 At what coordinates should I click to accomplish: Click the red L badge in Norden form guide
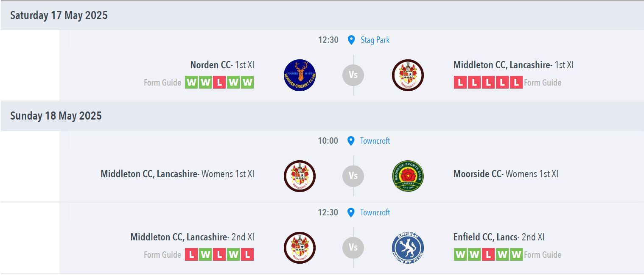coord(219,82)
